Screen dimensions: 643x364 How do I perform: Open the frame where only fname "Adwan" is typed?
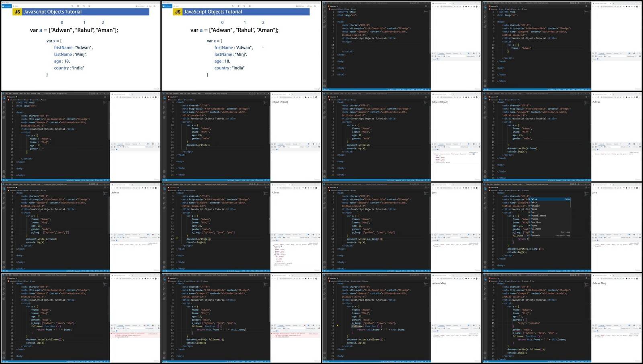(x=562, y=46)
